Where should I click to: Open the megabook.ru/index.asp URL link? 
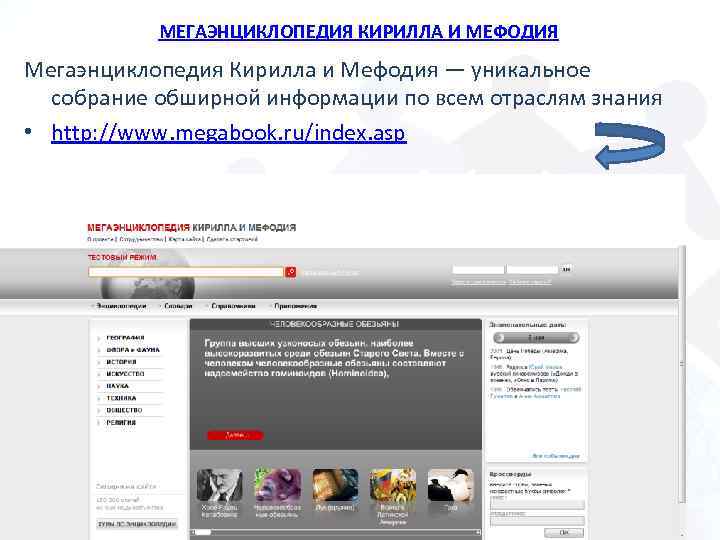(229, 133)
